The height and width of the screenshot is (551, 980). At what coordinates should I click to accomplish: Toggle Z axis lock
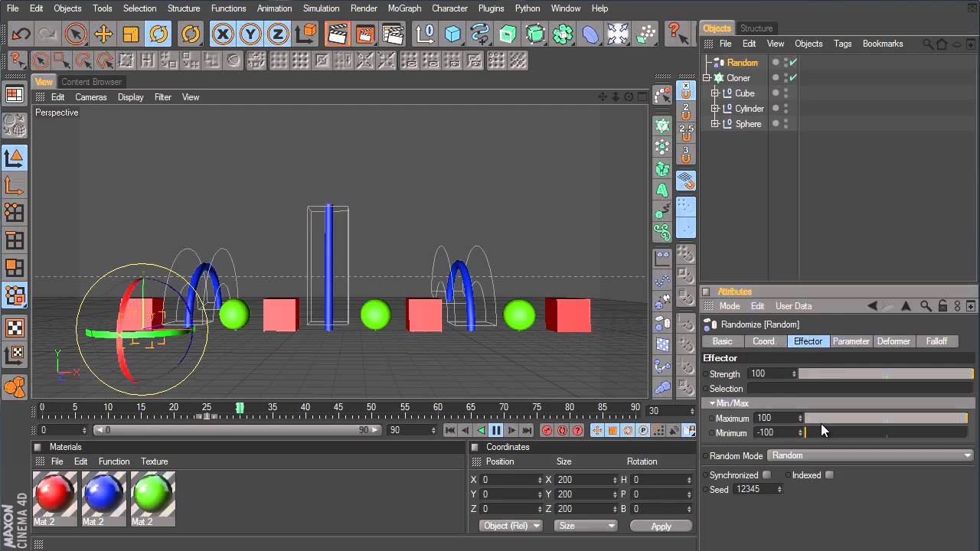(x=278, y=34)
